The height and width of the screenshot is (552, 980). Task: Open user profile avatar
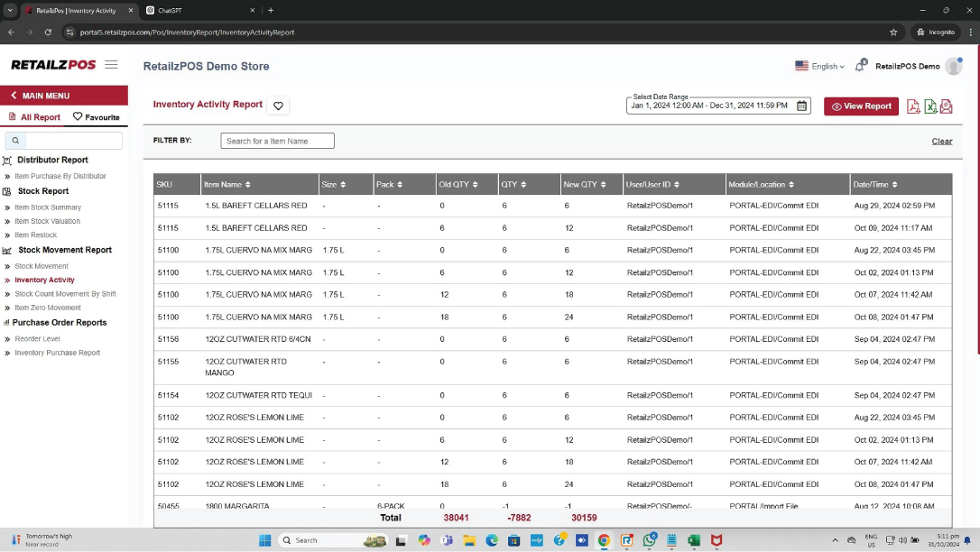coord(953,66)
